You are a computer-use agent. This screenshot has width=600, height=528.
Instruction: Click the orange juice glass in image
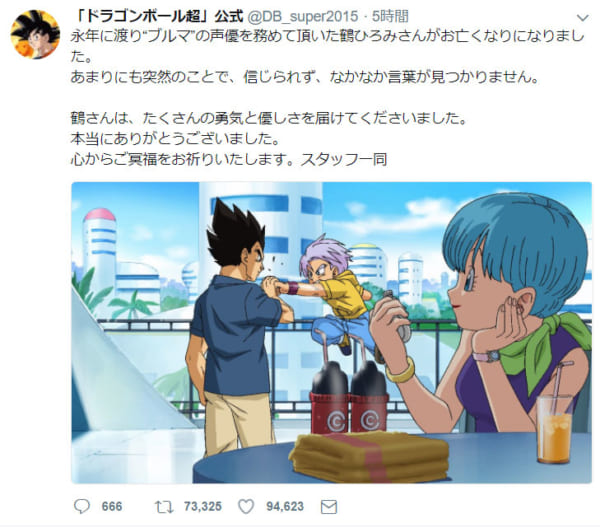(554, 429)
